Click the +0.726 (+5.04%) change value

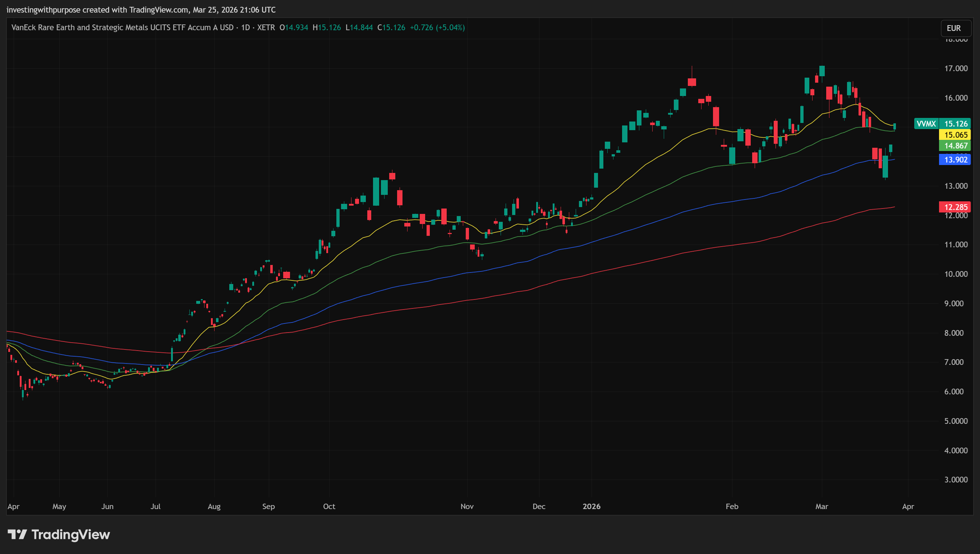pyautogui.click(x=437, y=27)
